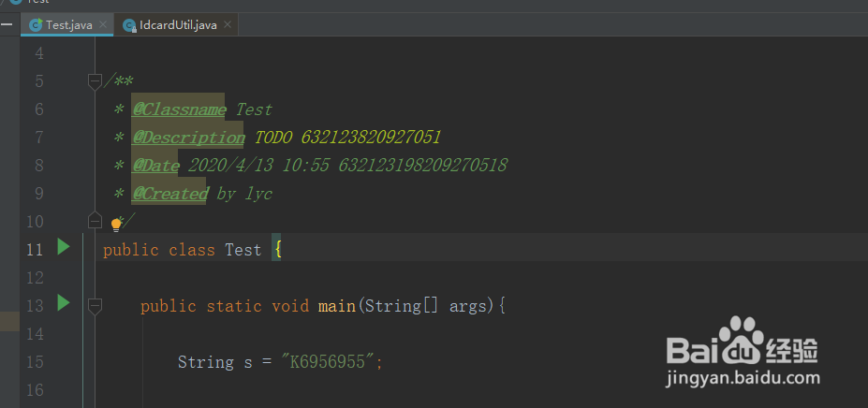Click the @Description Javadoc tag
Image resolution: width=868 pixels, height=408 pixels.
[x=188, y=138]
